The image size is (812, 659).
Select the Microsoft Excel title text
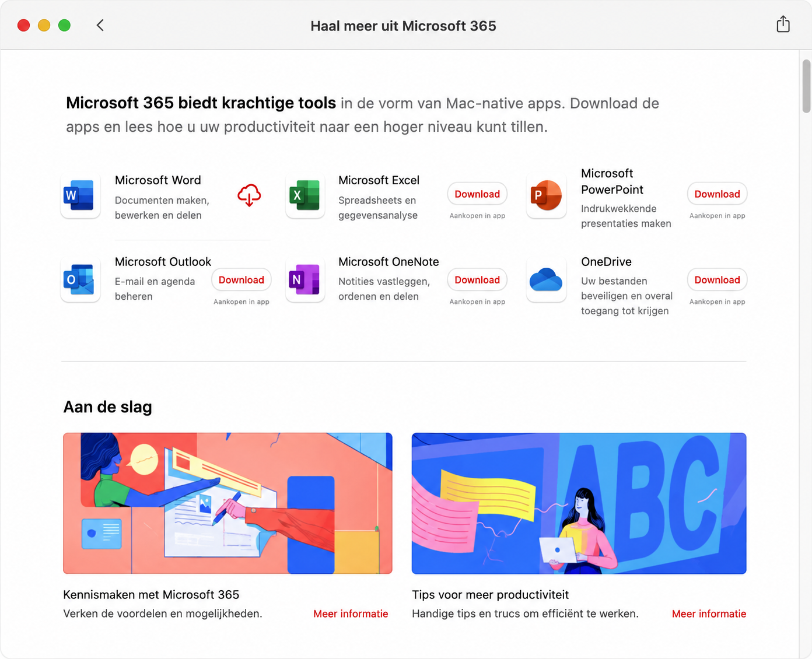click(379, 180)
